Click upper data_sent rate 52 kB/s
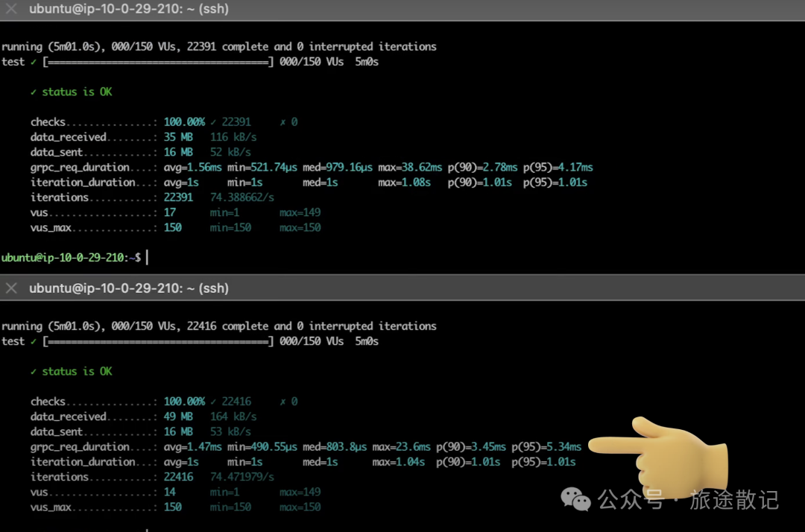Screen dimensions: 805x532 click(230, 152)
